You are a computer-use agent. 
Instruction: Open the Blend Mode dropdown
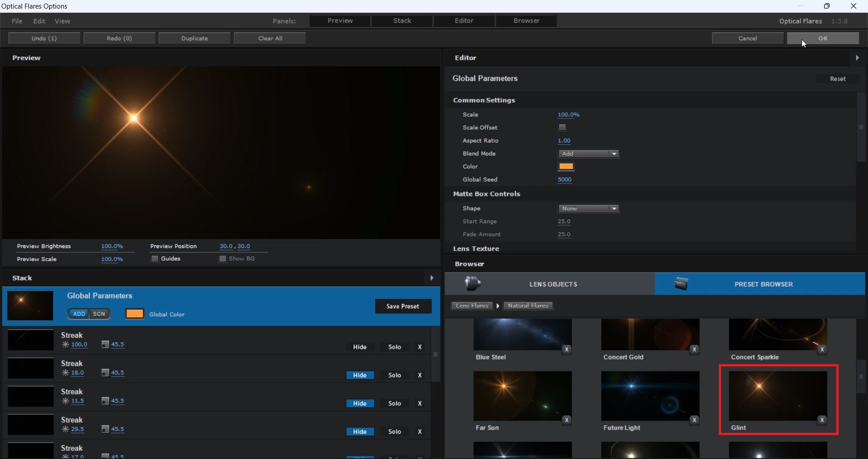(x=589, y=154)
